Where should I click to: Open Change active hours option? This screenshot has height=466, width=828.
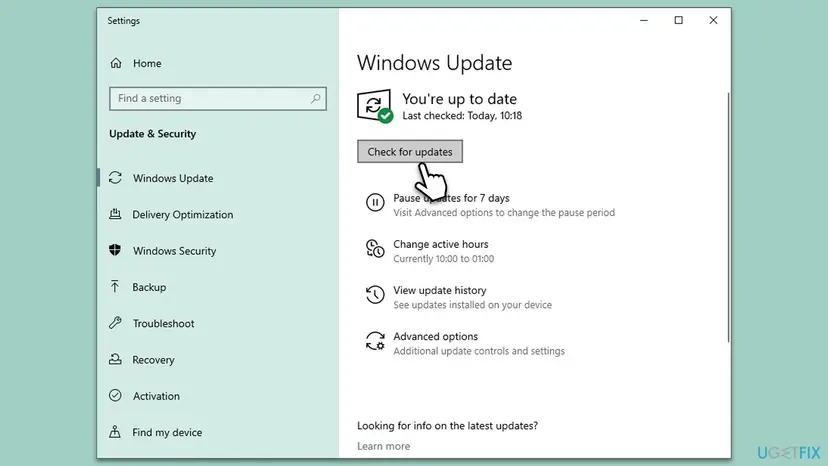pyautogui.click(x=440, y=244)
